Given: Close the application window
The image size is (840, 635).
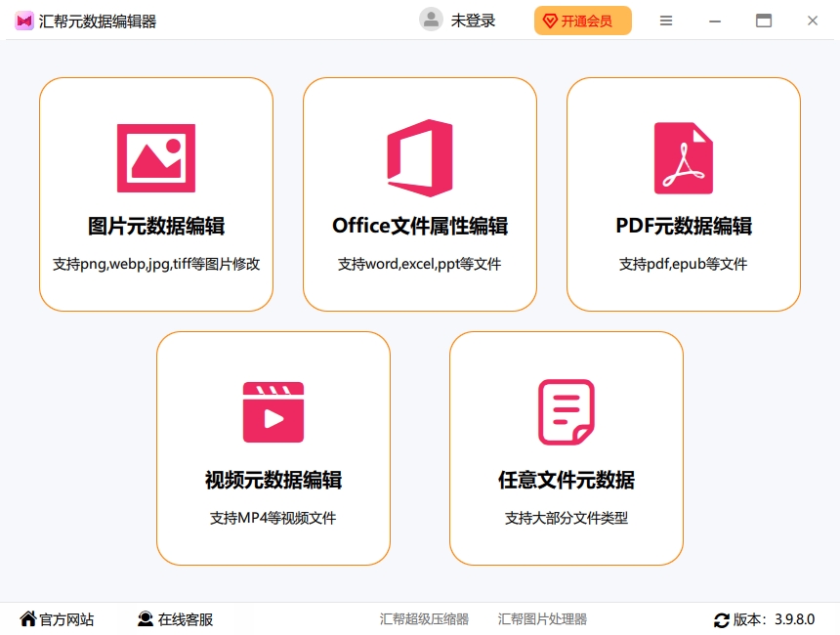Looking at the screenshot, I should 812,21.
